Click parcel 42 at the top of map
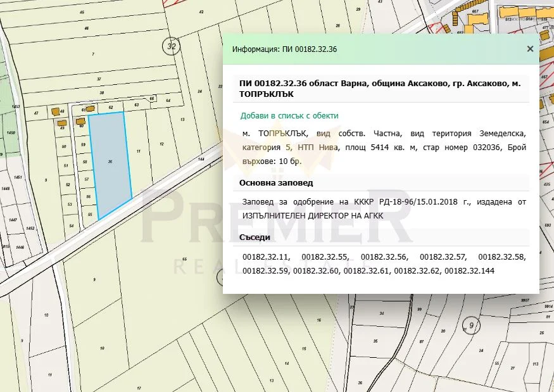554x392 pixels. click(201, 12)
